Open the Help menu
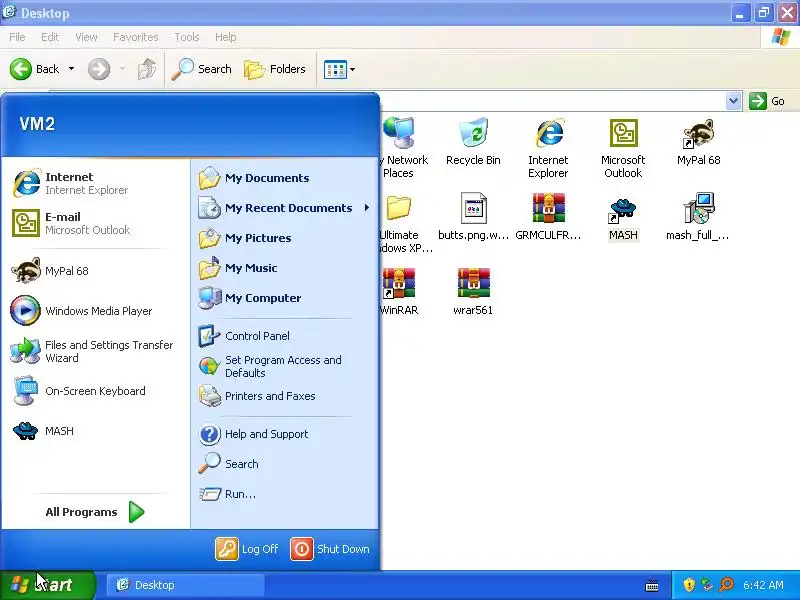 226,37
